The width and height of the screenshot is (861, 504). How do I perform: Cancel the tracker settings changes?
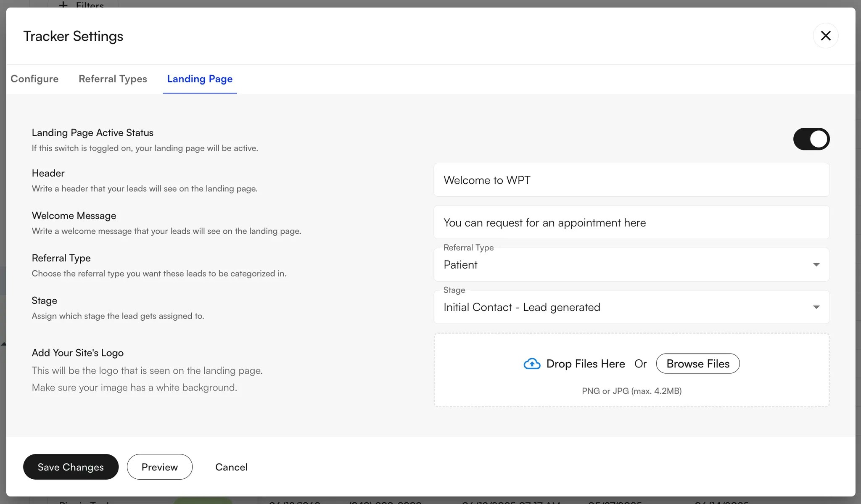231,467
